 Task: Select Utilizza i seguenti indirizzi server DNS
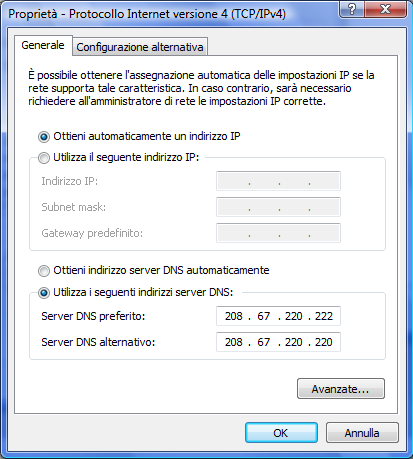[x=44, y=293]
